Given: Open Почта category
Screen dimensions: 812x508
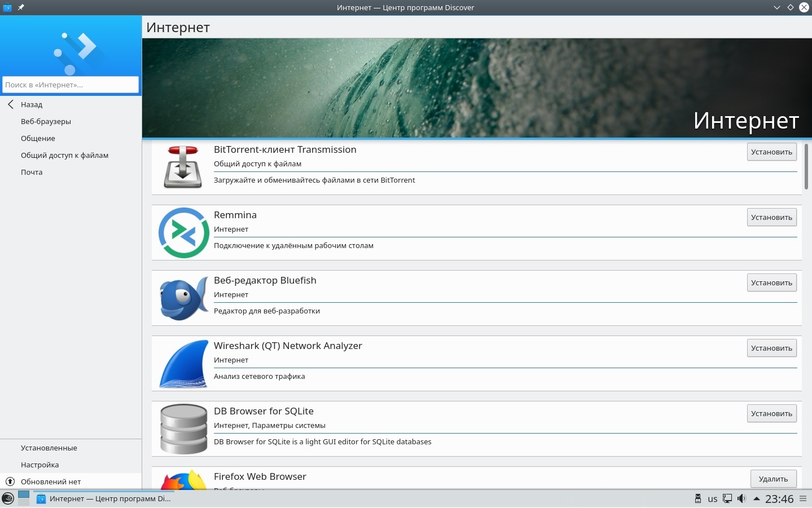Looking at the screenshot, I should point(71,172).
